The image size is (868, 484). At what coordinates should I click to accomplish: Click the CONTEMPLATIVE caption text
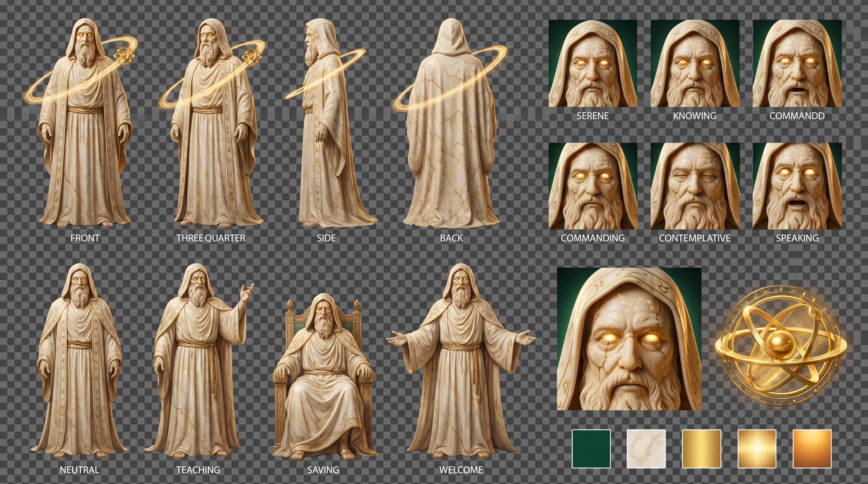(695, 238)
